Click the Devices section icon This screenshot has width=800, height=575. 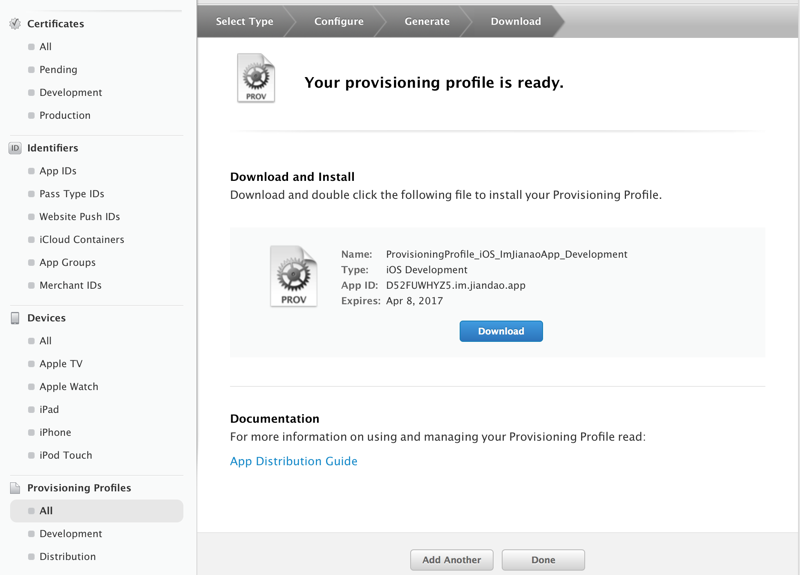click(x=15, y=318)
